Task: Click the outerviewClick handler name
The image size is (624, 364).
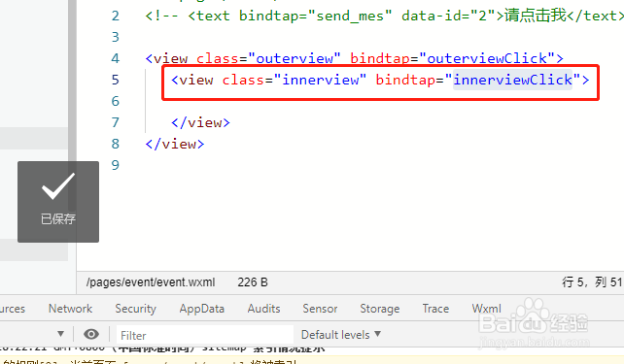Action: (x=487, y=58)
